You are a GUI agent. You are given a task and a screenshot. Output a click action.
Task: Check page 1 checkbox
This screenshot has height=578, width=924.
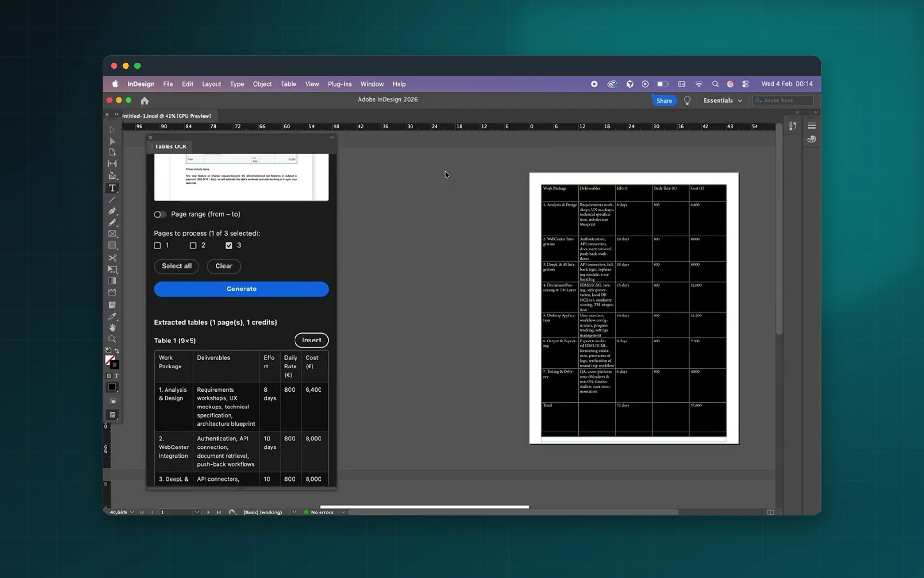click(x=157, y=246)
